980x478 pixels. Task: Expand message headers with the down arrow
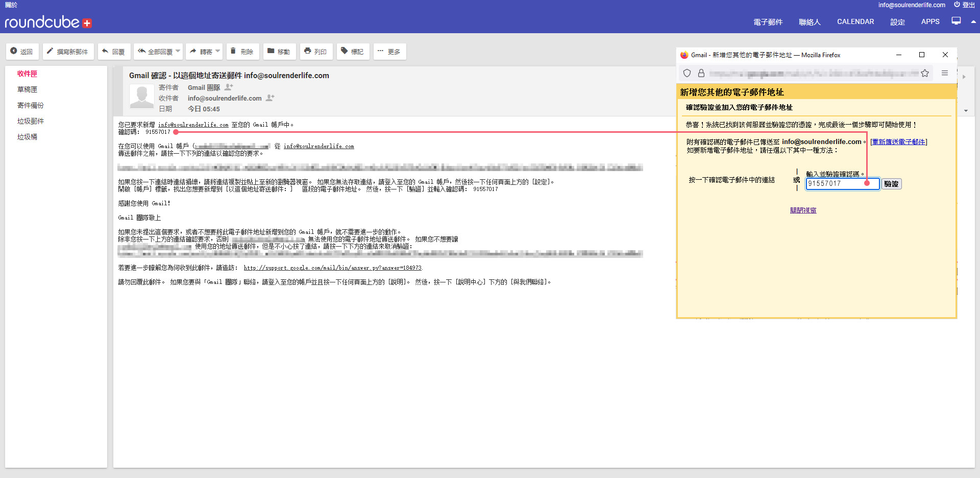(x=966, y=110)
